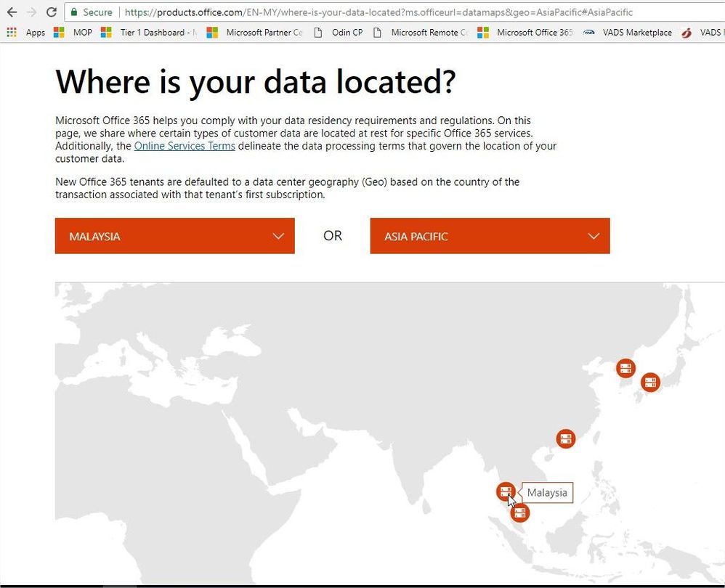Open the VADS bookmark after VADS Marketplace
This screenshot has width=725, height=588.
pyautogui.click(x=702, y=33)
